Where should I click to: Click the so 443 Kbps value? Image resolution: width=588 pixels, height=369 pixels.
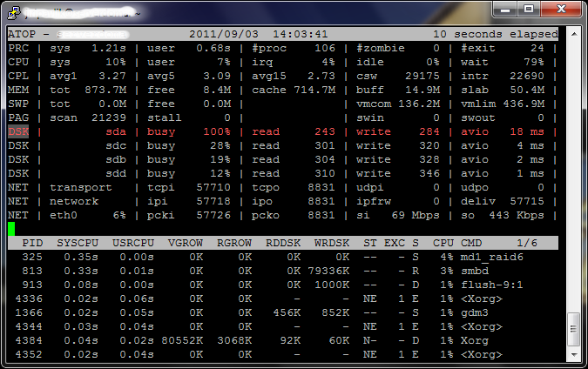coord(517,216)
